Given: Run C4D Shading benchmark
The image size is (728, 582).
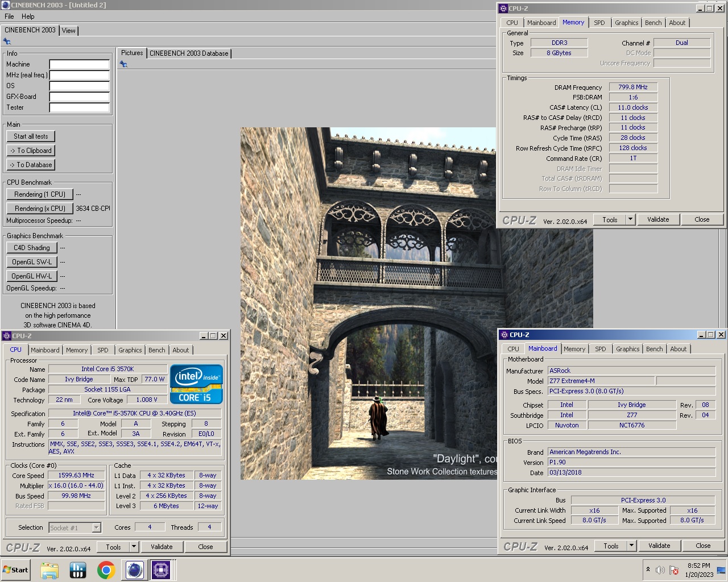Looking at the screenshot, I should coord(32,248).
